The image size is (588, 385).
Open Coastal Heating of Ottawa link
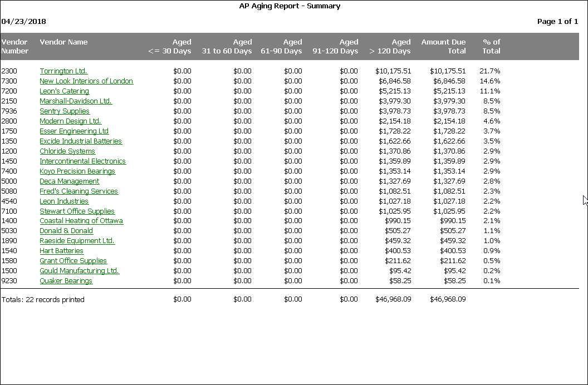[x=81, y=220]
